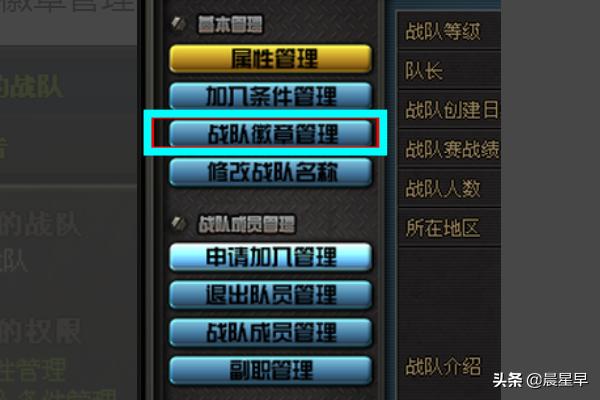Click the 战队介绍 label
600x400 pixels.
click(443, 366)
